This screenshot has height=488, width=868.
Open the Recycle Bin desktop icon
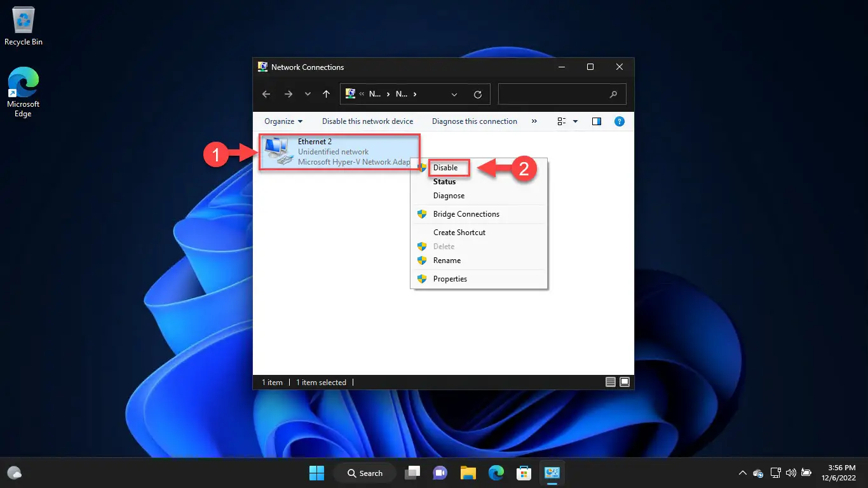[x=24, y=27]
